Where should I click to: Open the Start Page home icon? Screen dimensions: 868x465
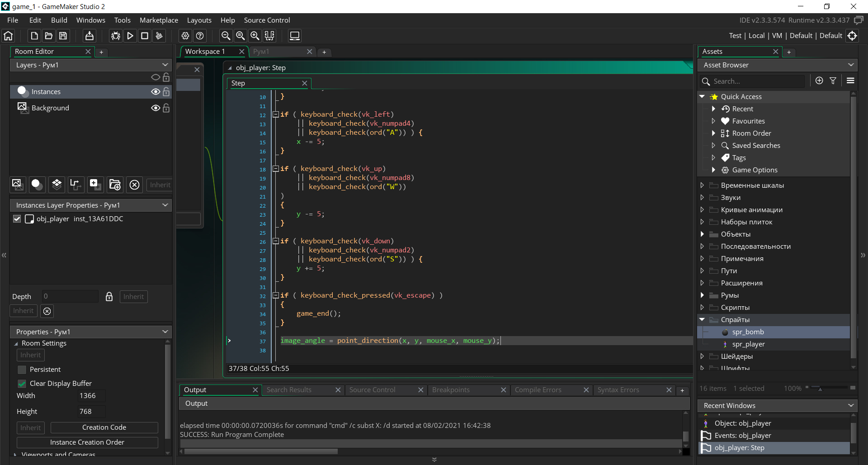[x=8, y=36]
